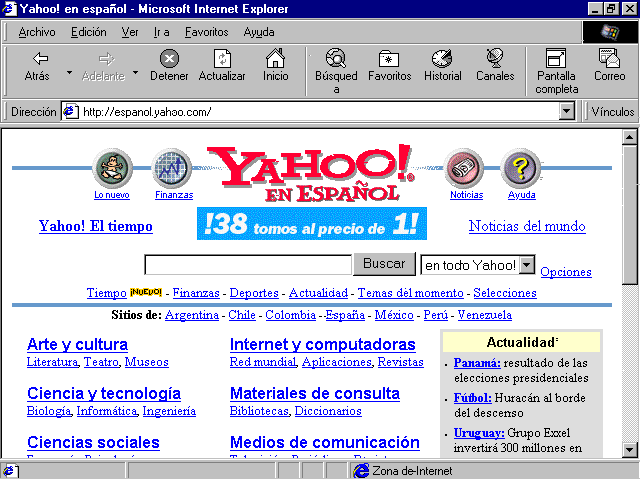Image resolution: width=640 pixels, height=480 pixels.
Task: Open the Favoritos menu in the menu bar
Action: pos(206,32)
